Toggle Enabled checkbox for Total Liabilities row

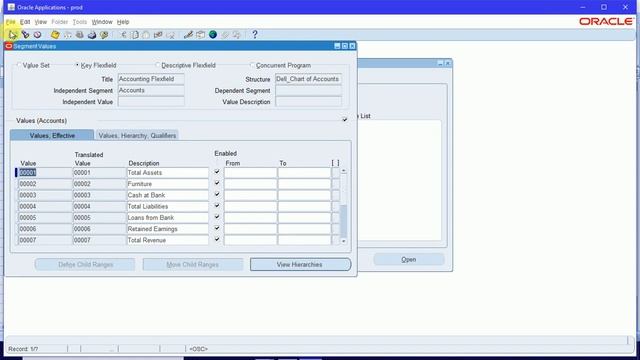pyautogui.click(x=217, y=206)
